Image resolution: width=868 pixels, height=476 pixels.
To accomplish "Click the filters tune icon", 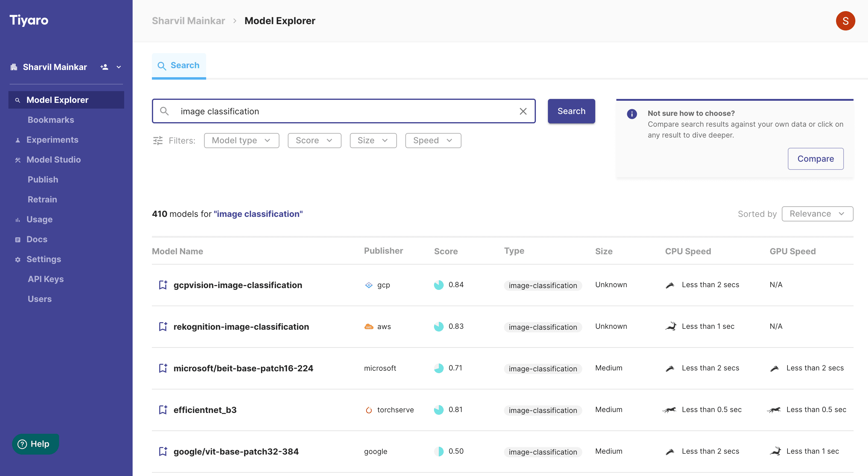I will [158, 140].
